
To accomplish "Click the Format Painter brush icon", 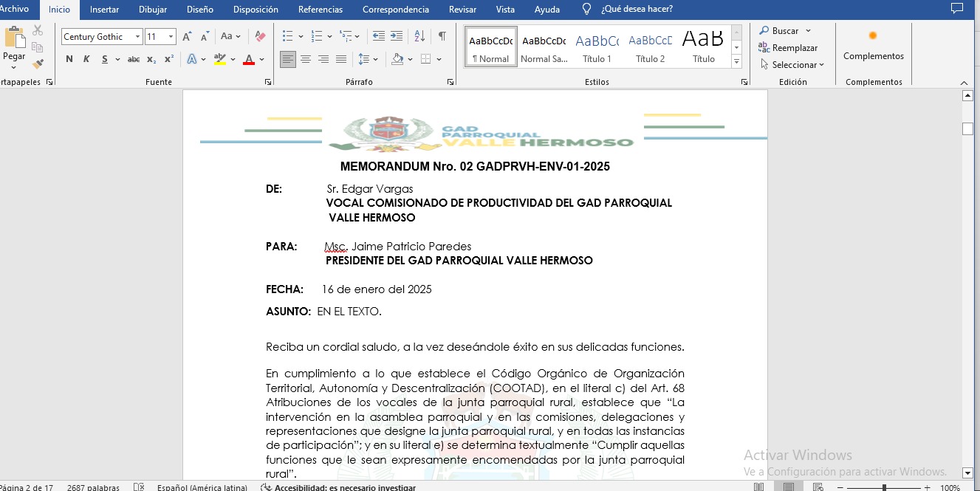I will coord(38,64).
